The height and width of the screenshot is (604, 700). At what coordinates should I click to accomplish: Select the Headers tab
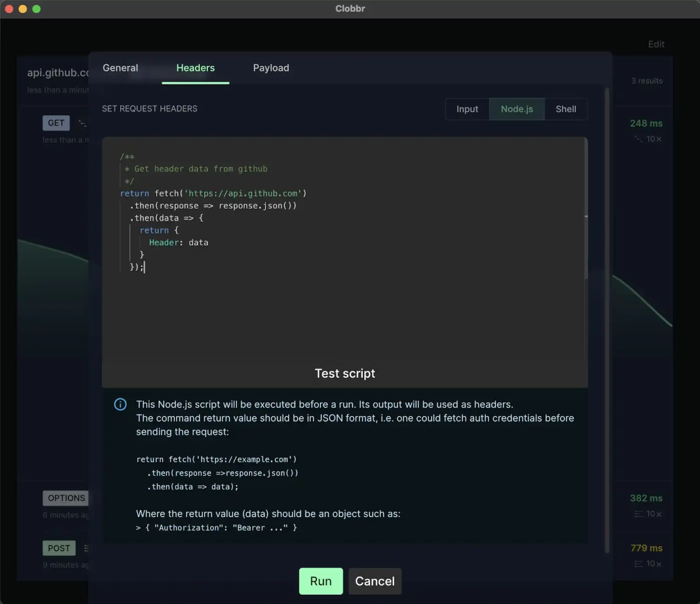click(x=195, y=68)
